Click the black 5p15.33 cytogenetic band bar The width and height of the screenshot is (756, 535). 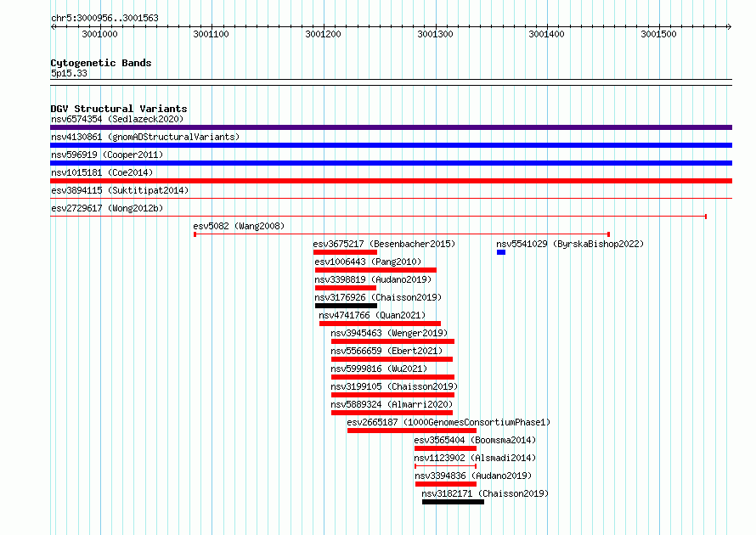click(391, 82)
